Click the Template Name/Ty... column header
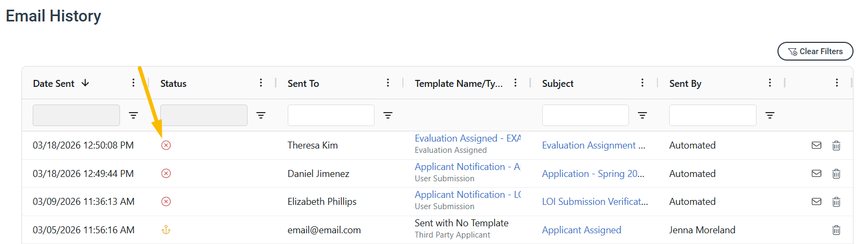Screen dimensions: 868x244 coord(459,84)
